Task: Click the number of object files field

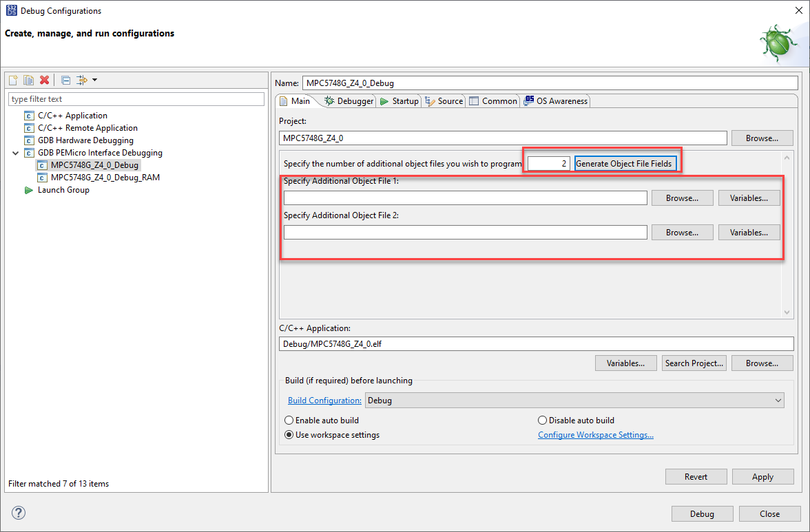Action: tap(548, 164)
